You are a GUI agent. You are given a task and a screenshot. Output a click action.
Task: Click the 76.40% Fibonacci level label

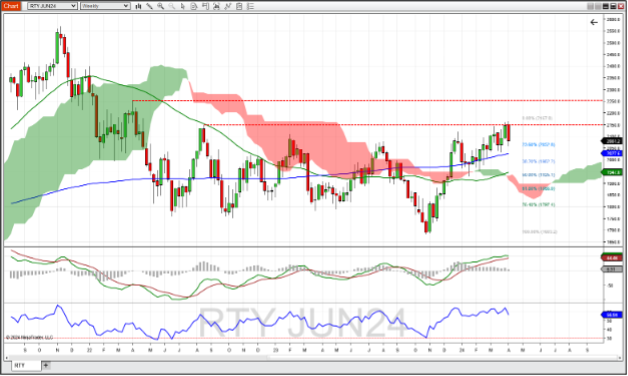pos(538,205)
